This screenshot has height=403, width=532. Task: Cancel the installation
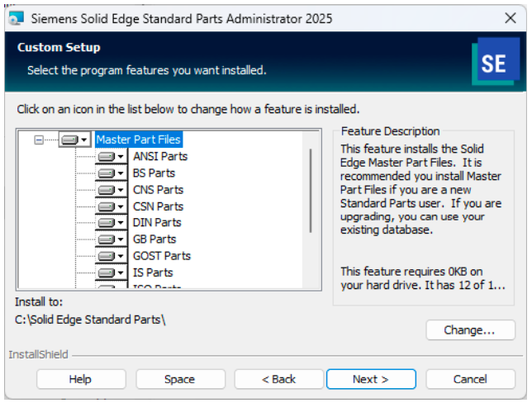tap(470, 379)
